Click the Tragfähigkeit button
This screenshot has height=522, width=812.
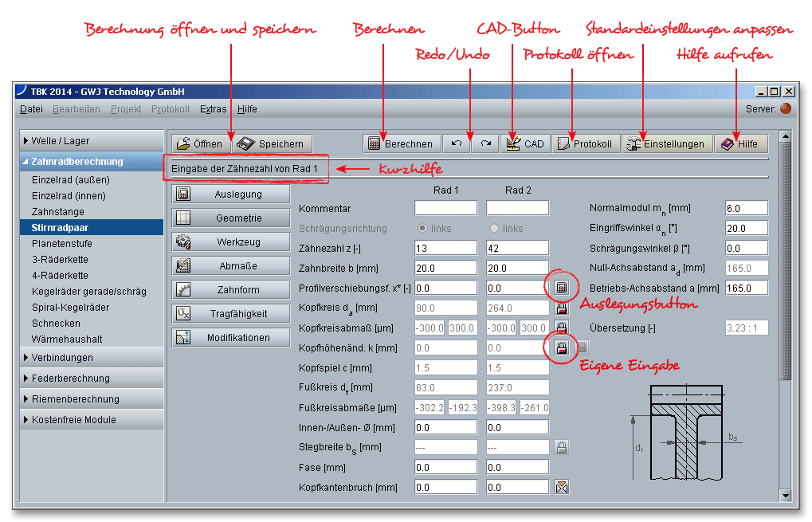coord(230,314)
